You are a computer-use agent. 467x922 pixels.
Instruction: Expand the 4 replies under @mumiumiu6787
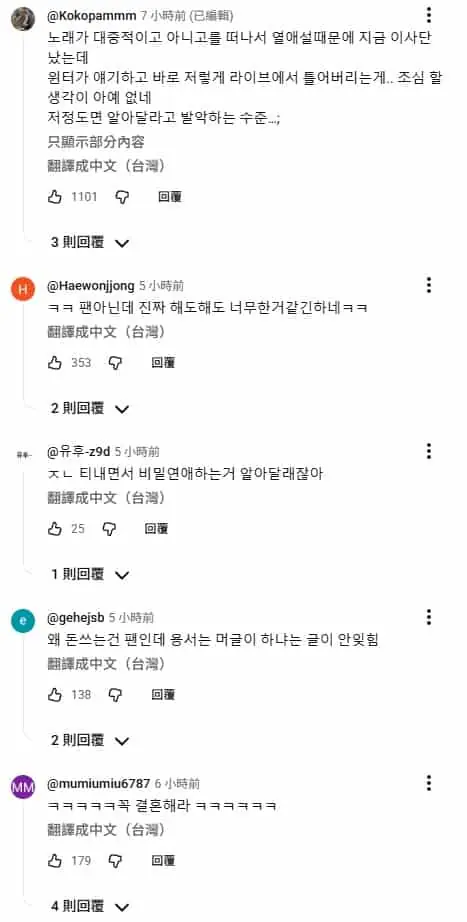click(x=90, y=906)
